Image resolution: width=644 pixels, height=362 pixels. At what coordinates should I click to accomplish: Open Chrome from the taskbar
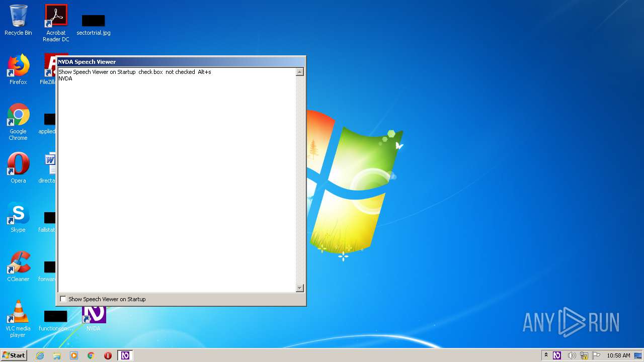[x=91, y=355]
